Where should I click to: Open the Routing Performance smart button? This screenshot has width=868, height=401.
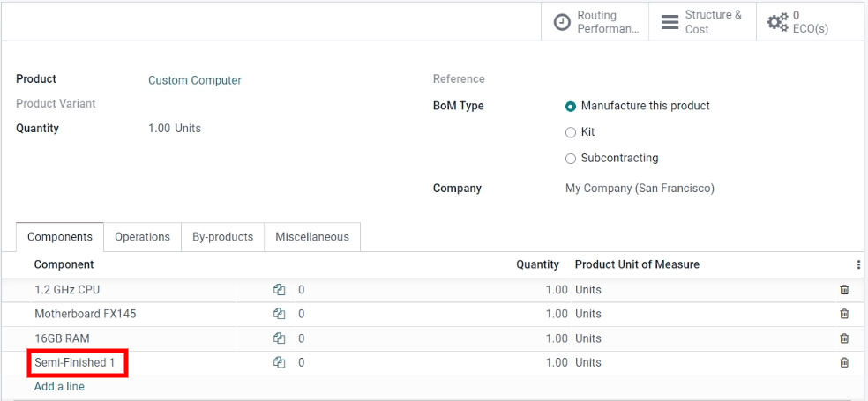(x=595, y=22)
